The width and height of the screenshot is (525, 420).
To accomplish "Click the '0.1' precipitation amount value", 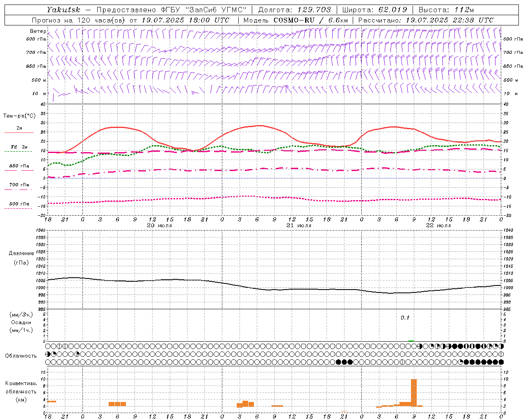I will [x=405, y=318].
